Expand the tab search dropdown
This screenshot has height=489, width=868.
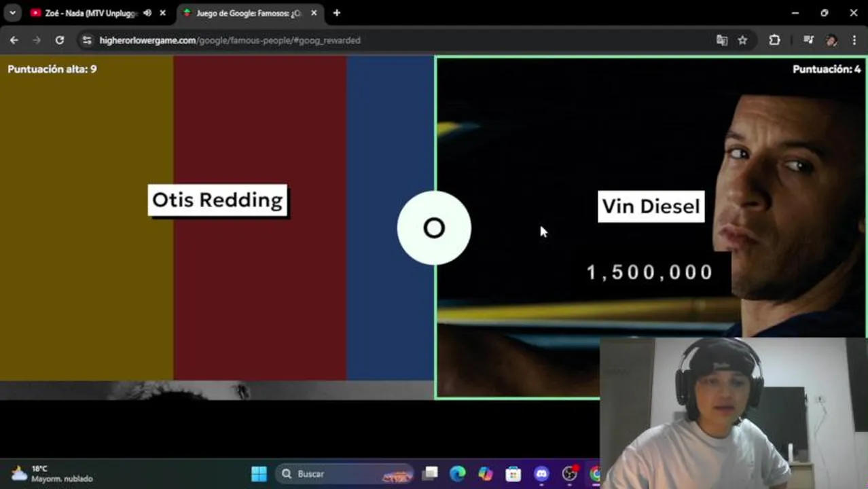point(12,13)
